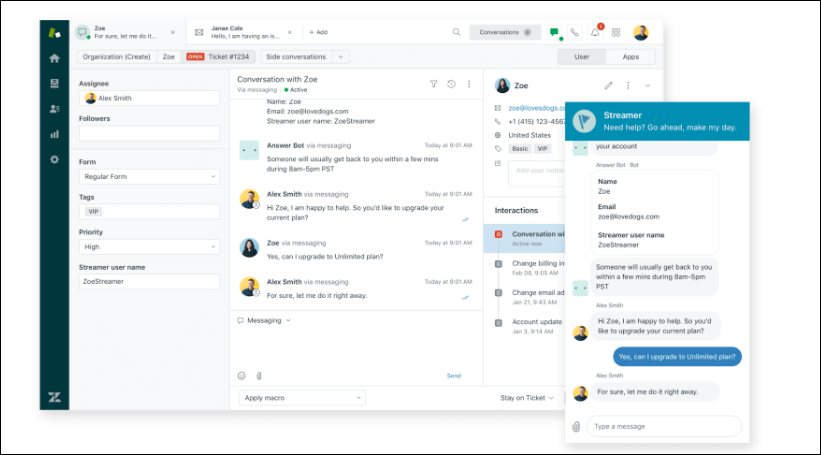Image resolution: width=821 pixels, height=455 pixels.
Task: Open the Views icon in sidebar
Action: tap(54, 84)
